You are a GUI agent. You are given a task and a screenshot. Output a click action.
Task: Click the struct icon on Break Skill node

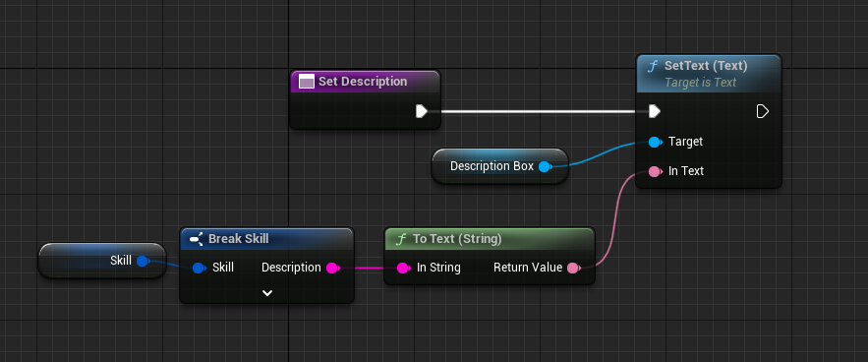coord(196,239)
